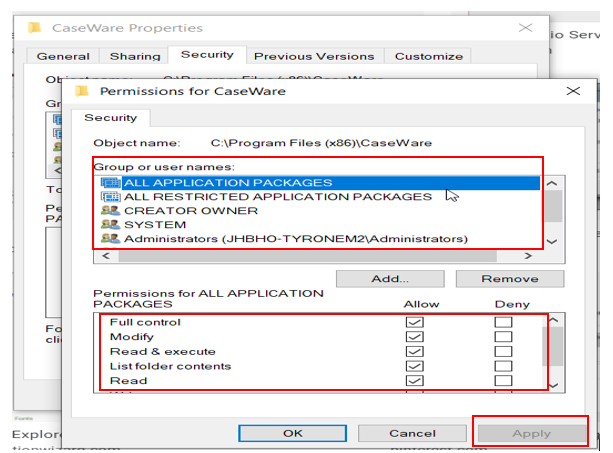The height and width of the screenshot is (453, 613).
Task: Click the List folder contents label
Action: pyautogui.click(x=170, y=366)
